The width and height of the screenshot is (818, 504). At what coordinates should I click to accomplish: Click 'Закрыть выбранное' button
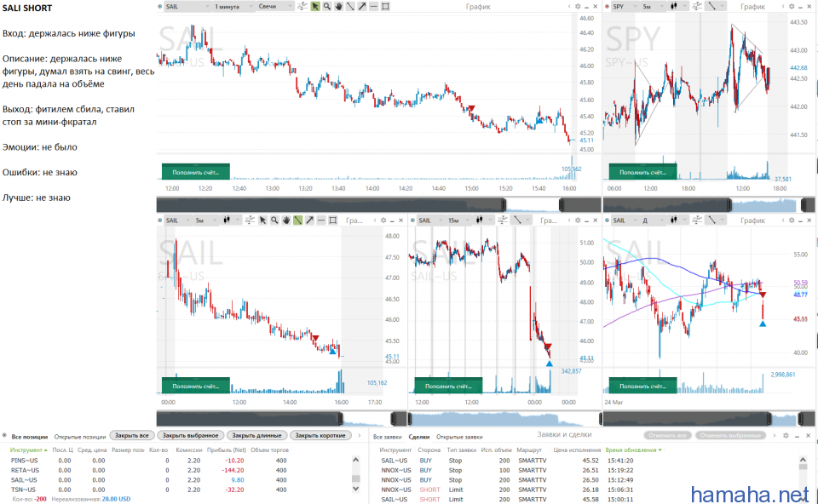click(190, 435)
